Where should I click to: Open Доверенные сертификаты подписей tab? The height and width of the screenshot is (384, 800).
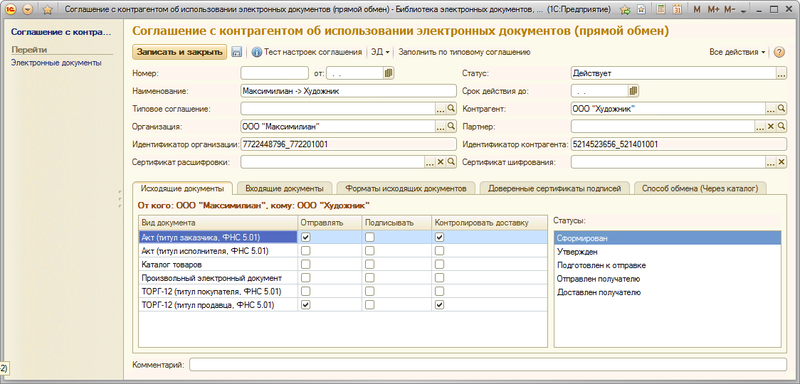554,189
